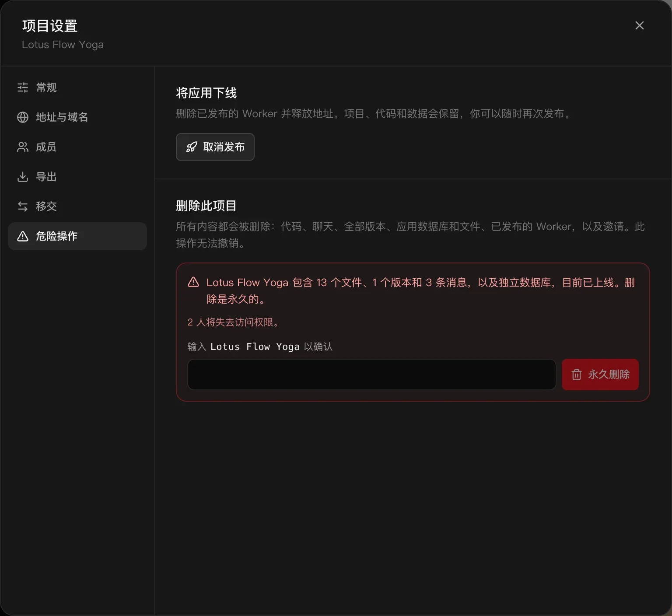Click the warning triangle icon beside 危险操作
This screenshot has height=616, width=672.
23,236
